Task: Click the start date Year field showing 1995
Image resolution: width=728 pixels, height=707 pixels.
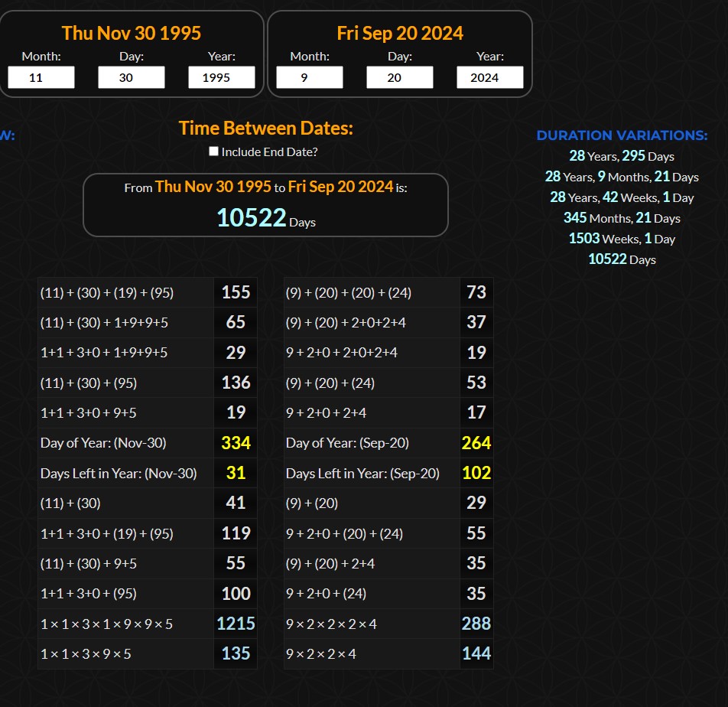Action: click(x=221, y=77)
